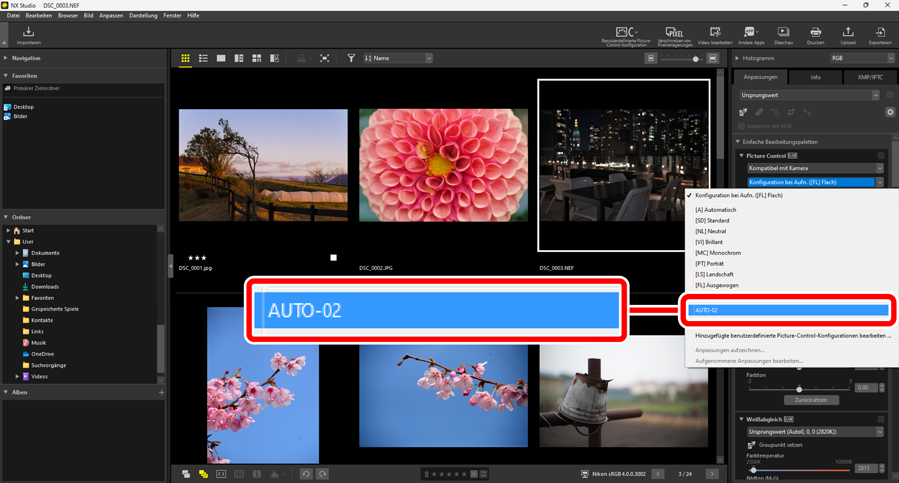
Task: Toggle checkbox beside Ursprungswert dropdown
Action: pos(889,95)
